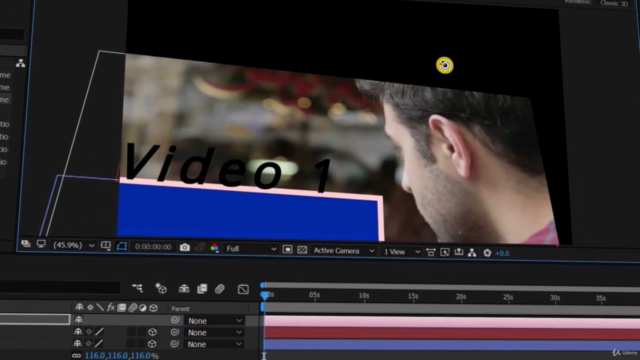Viewport: 640px width, 360px height.
Task: Click the Collapse Transformations column header icon
Action: coord(90,307)
